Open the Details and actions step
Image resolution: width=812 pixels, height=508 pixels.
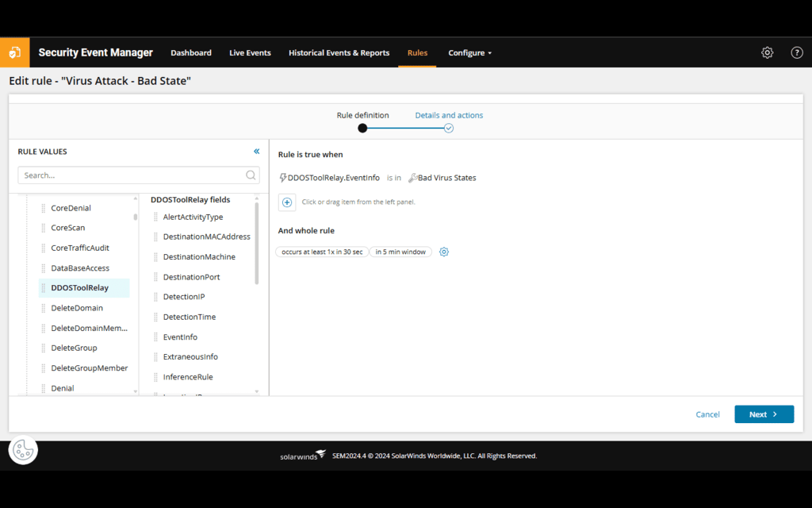(x=449, y=115)
